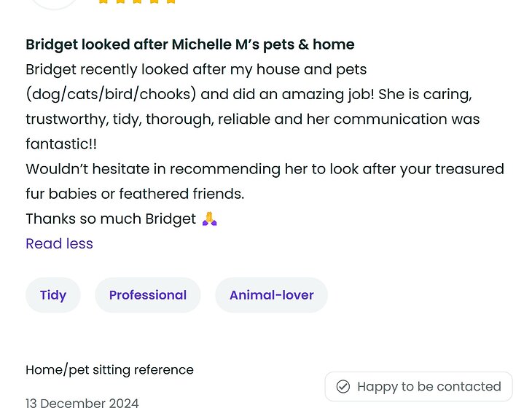Click the line starting 'Wouldn't hesitate in recommending'

[x=265, y=169]
